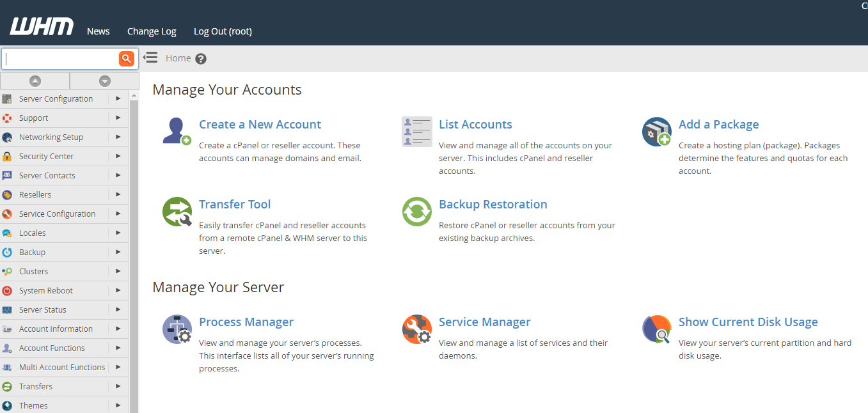The width and height of the screenshot is (868, 413).
Task: Click the Locales sidebar icon
Action: (7, 233)
